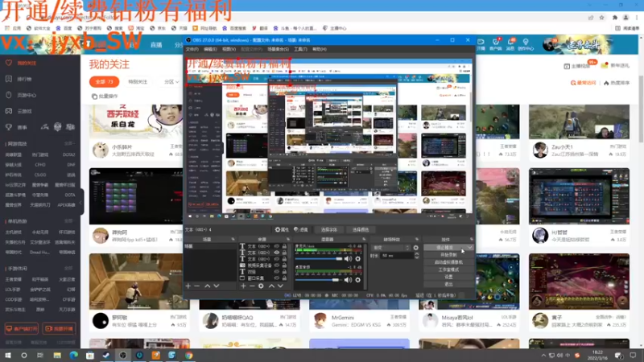This screenshot has width=644, height=362.
Task: Mute the microphone speaker icon in mixer
Action: (x=349, y=259)
